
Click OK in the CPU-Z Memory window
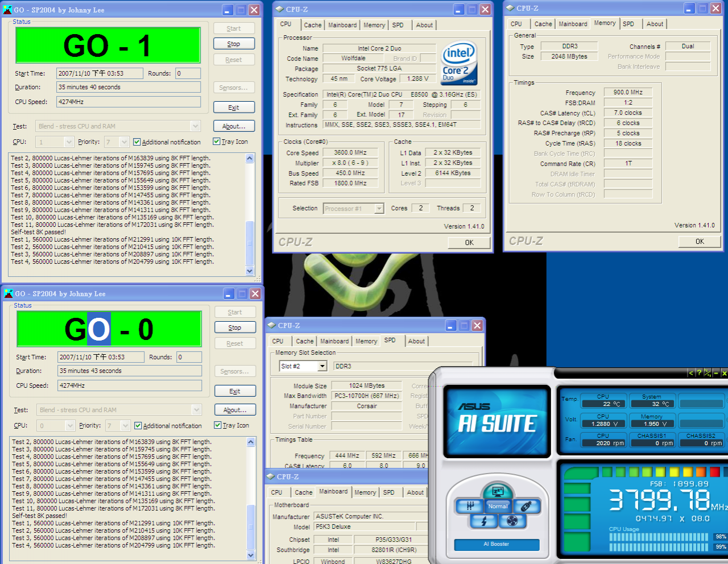click(700, 242)
